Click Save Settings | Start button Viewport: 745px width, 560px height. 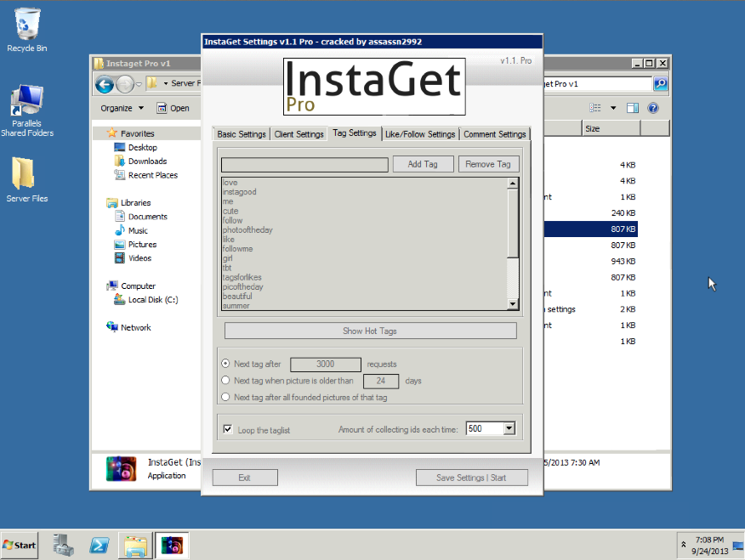pos(471,478)
